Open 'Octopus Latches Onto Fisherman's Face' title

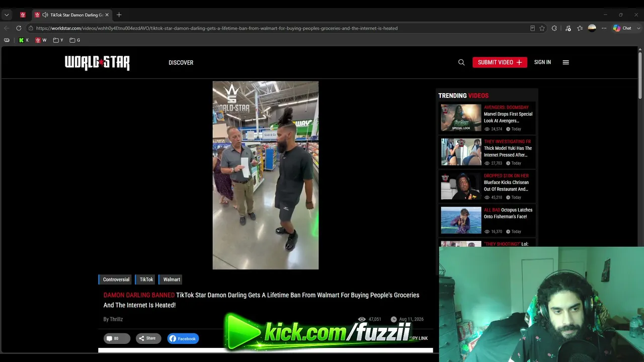(508, 213)
